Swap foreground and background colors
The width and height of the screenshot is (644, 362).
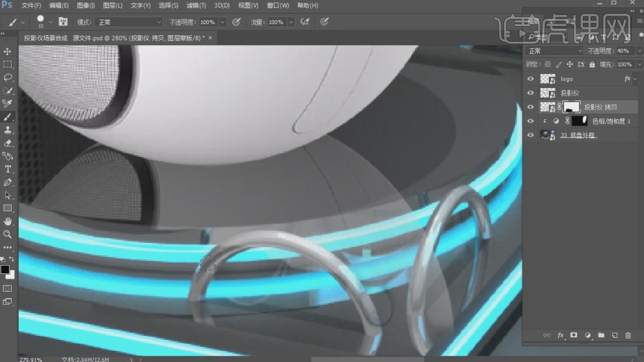point(12,259)
